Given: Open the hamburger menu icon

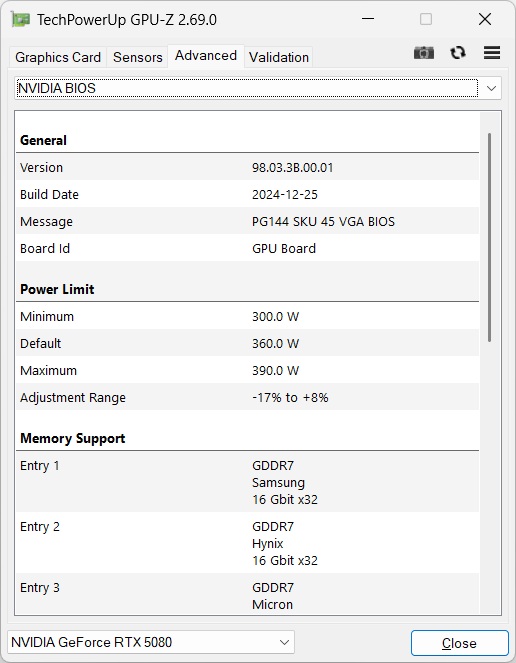Looking at the screenshot, I should [492, 53].
